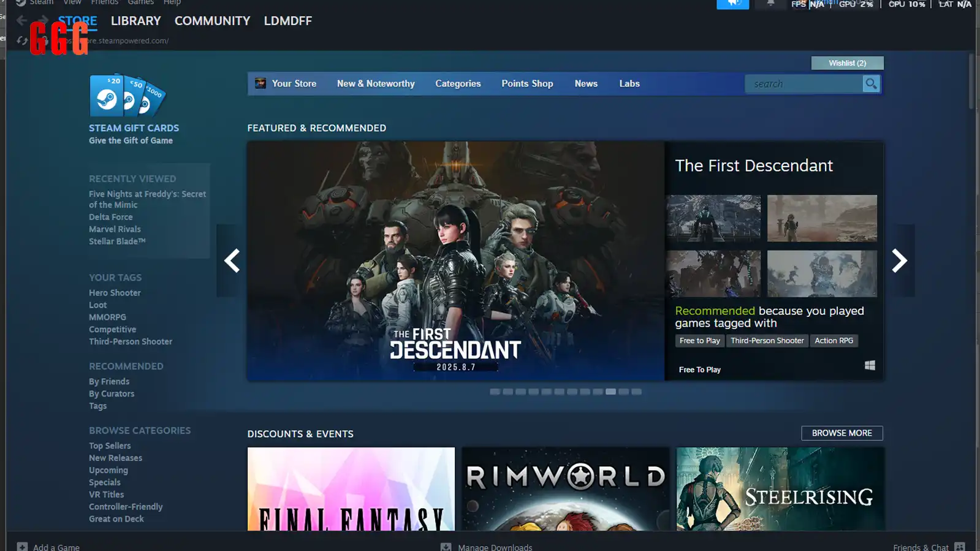Screen dimensions: 980x551
Task: View recommendations By Friends
Action: coord(109,382)
